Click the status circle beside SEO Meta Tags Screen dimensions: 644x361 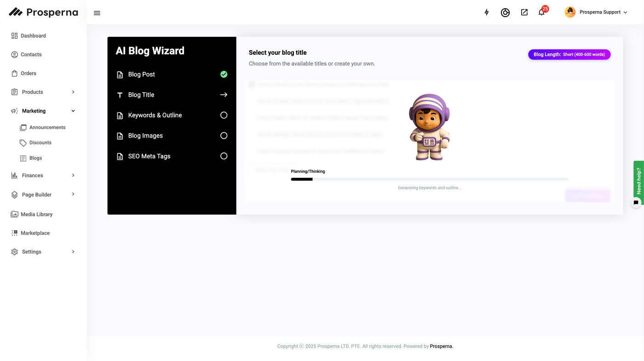(x=224, y=156)
